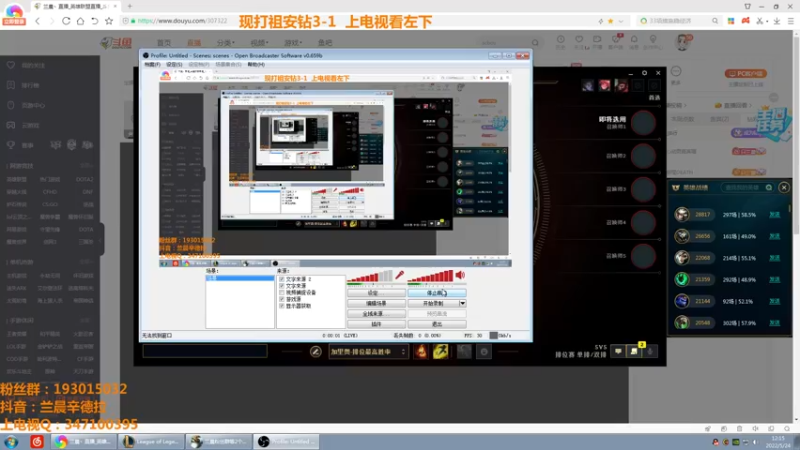Adjust the OBS desktop audio volume meter
This screenshot has width=800, height=450.
[x=430, y=277]
